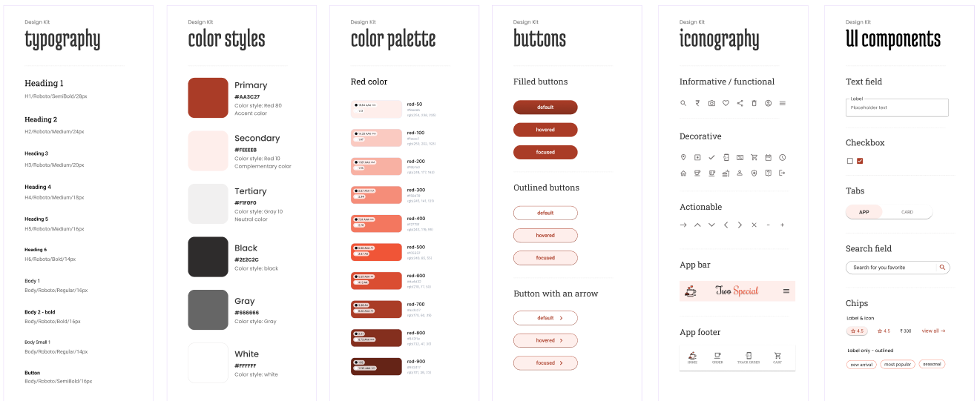The image size is (980, 401).
Task: Click the share icon in Informative row
Action: [740, 103]
